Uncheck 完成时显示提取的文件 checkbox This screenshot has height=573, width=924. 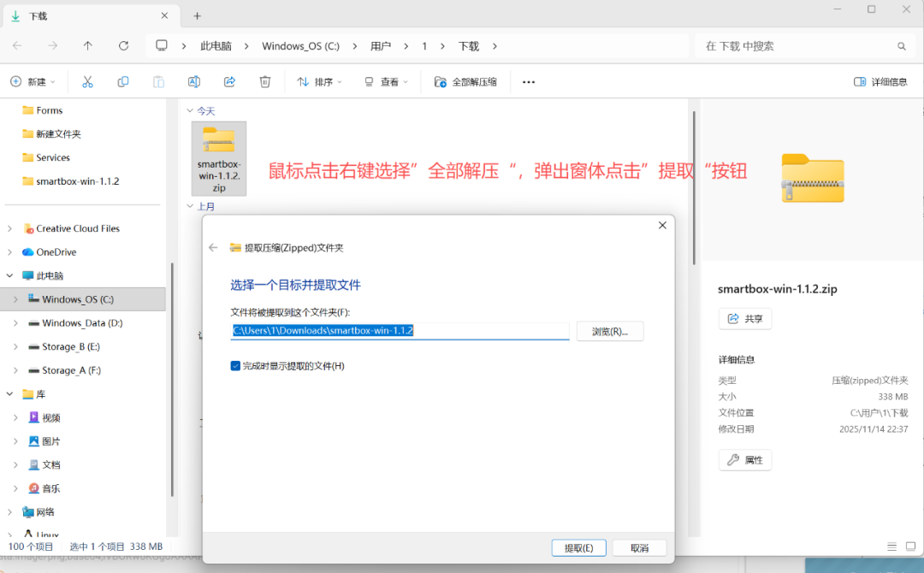click(x=235, y=366)
